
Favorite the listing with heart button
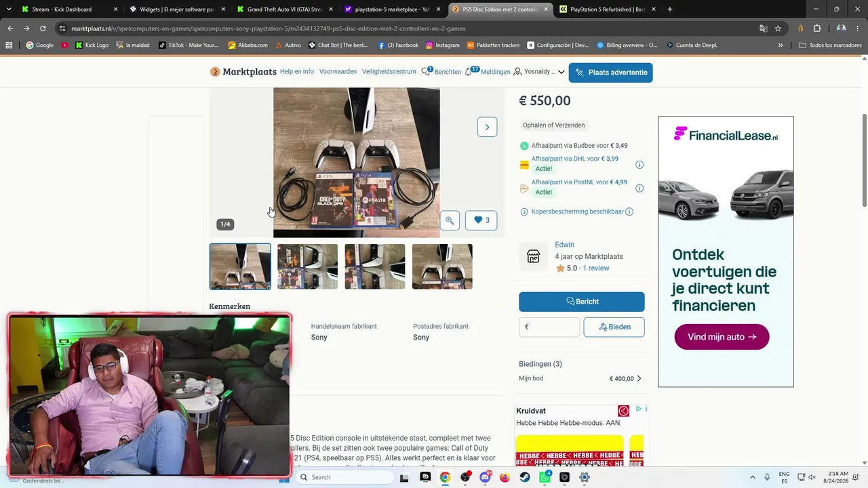(x=481, y=220)
